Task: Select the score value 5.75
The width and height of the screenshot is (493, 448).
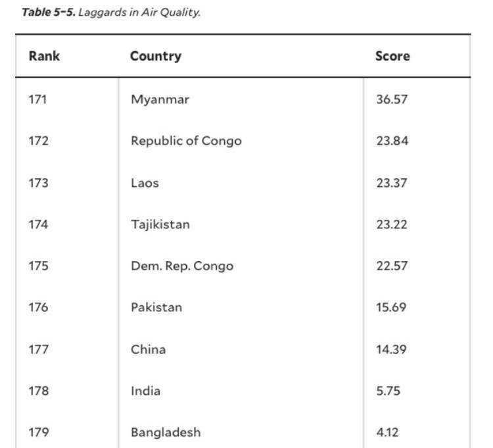Action: (388, 391)
